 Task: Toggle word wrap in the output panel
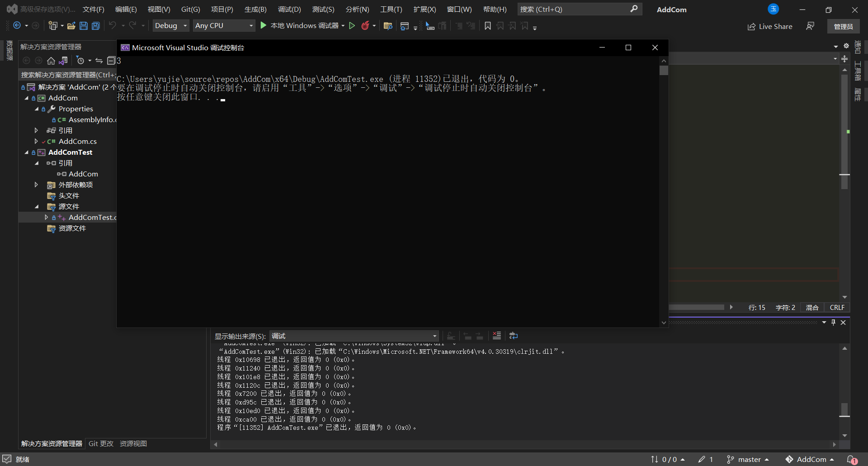514,336
